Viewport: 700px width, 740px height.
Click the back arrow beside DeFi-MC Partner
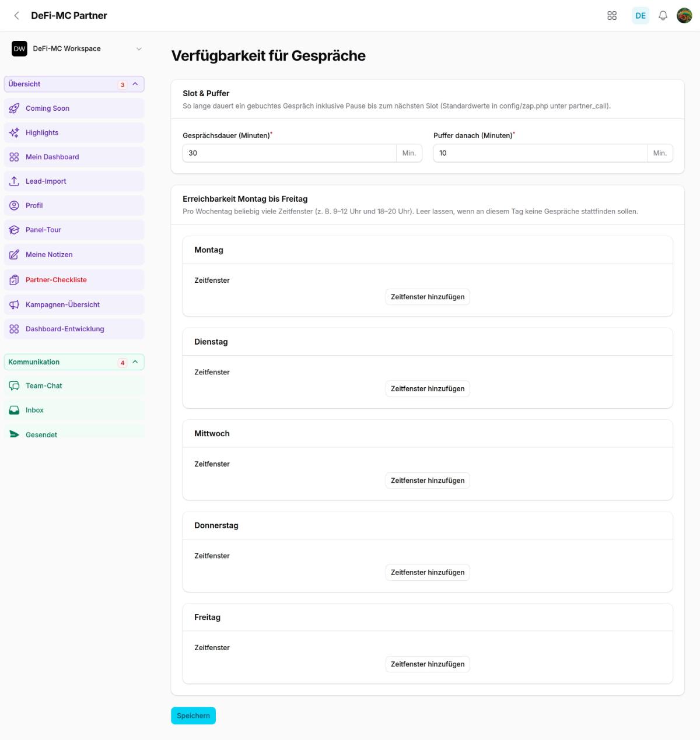(16, 16)
